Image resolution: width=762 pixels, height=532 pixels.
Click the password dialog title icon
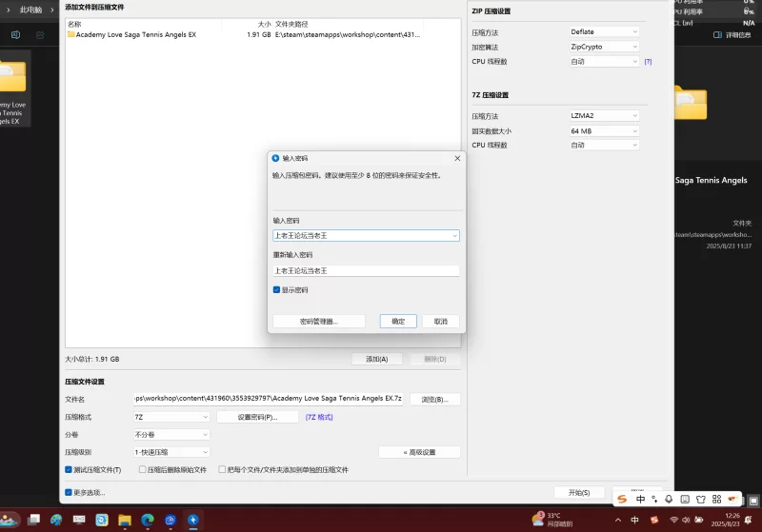pos(275,158)
